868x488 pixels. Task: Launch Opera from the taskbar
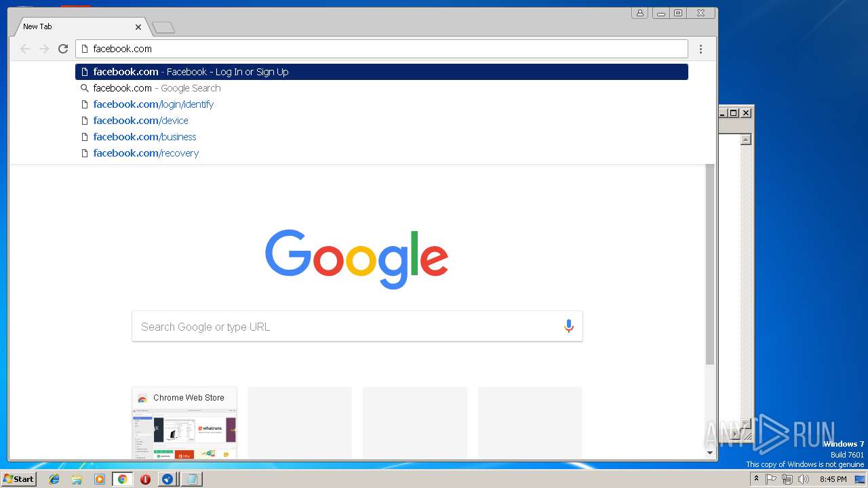coord(145,479)
